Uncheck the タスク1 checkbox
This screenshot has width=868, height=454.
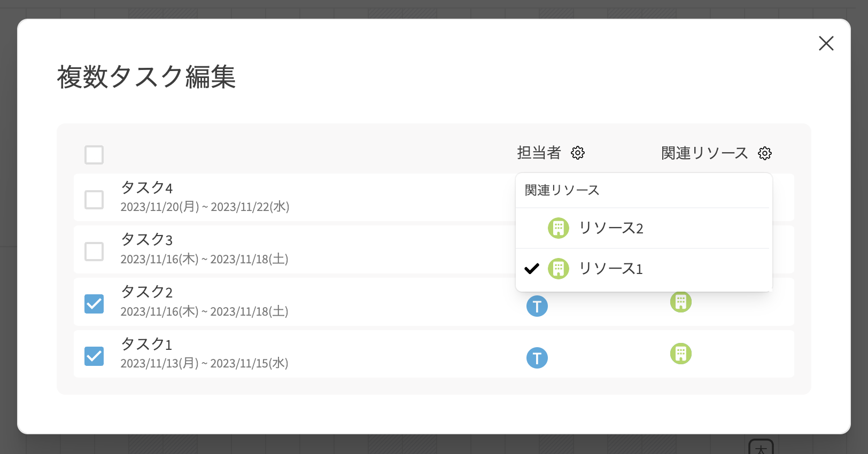pos(94,356)
